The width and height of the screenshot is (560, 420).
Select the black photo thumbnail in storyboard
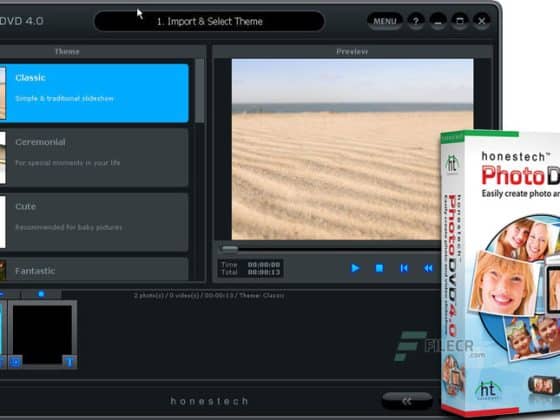(x=42, y=335)
